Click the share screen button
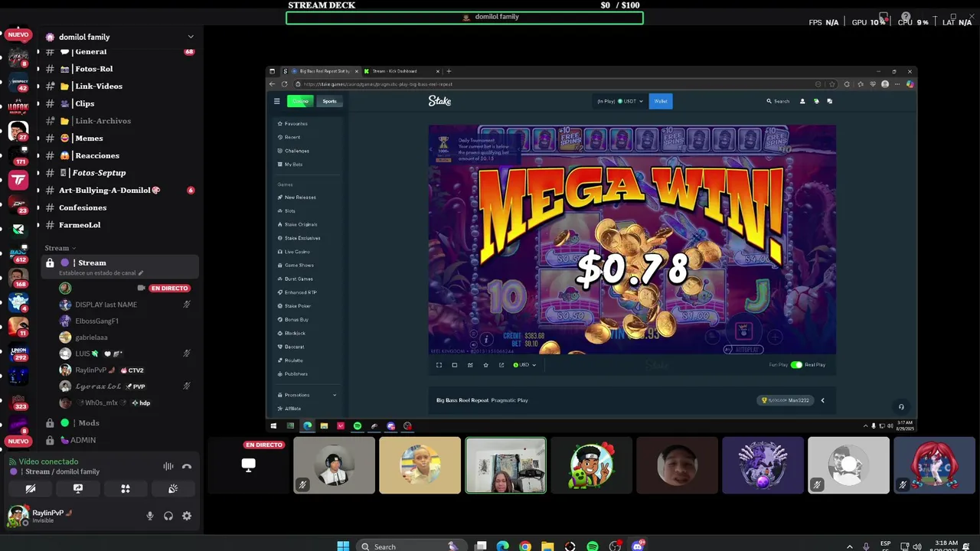 coord(78,488)
